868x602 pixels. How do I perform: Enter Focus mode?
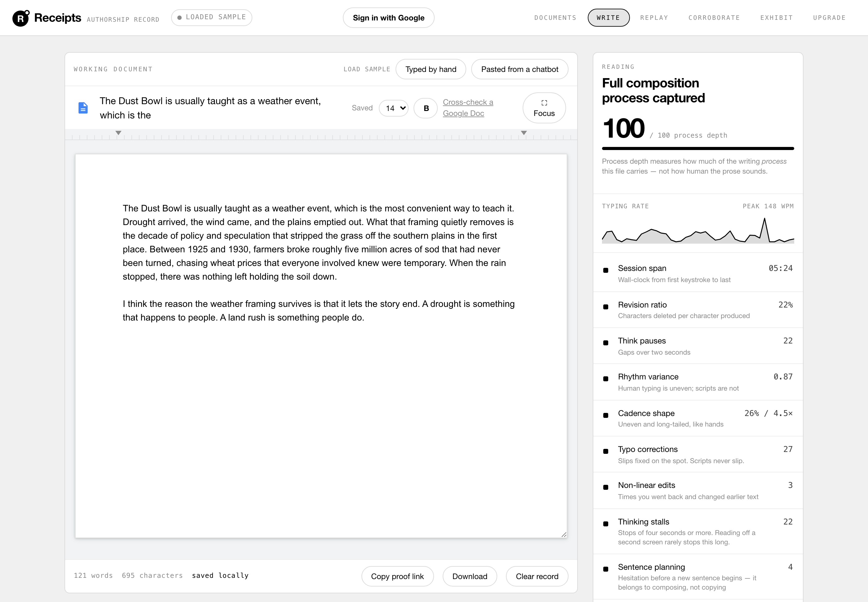[x=544, y=108]
